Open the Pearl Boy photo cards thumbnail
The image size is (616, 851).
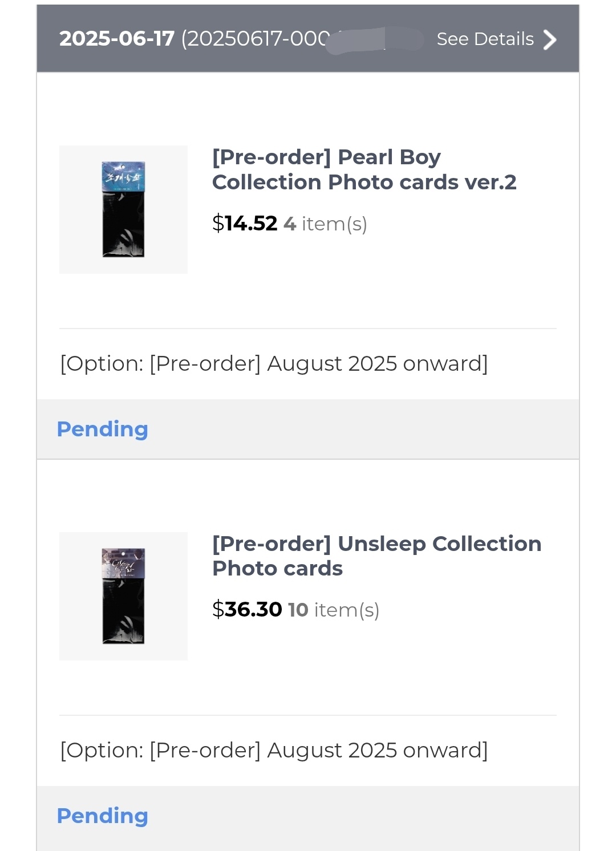[123, 209]
